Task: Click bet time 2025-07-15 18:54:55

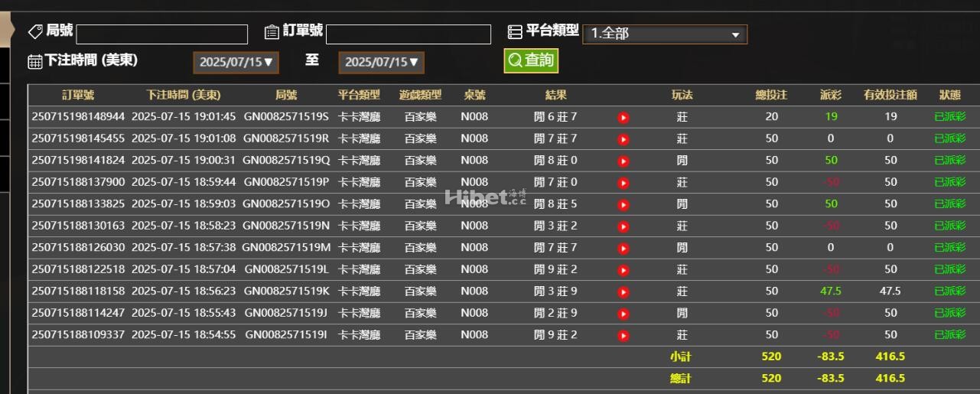Action: [184, 335]
